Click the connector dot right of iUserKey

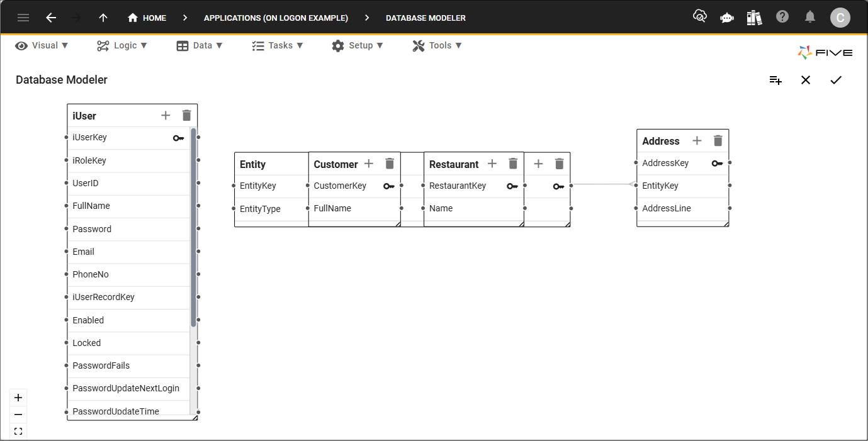[198, 137]
